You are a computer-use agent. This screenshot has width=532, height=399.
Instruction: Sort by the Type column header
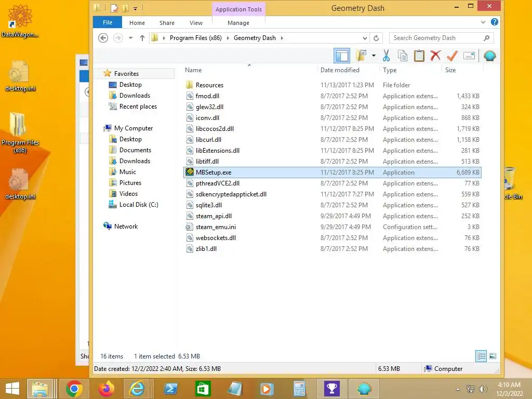coord(390,70)
